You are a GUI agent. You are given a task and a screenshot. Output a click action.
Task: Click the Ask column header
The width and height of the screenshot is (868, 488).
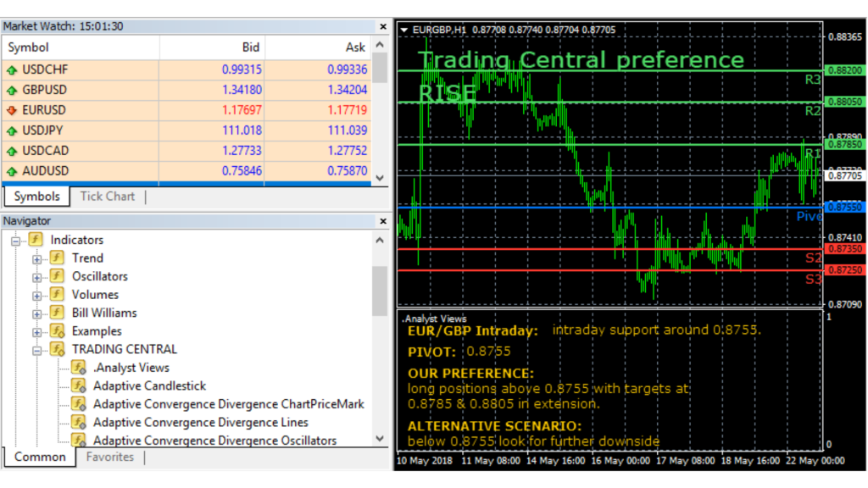[x=318, y=47]
